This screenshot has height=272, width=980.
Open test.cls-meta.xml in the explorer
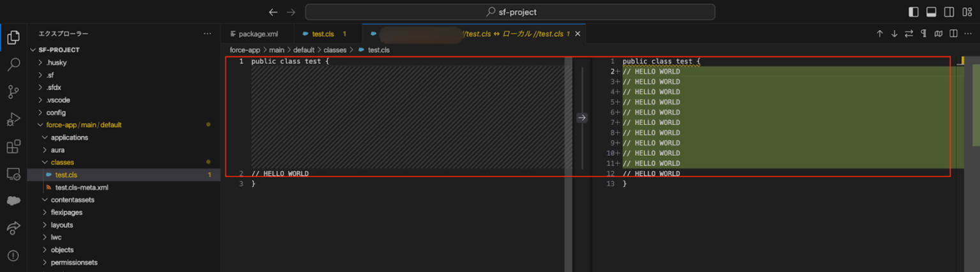[x=82, y=187]
